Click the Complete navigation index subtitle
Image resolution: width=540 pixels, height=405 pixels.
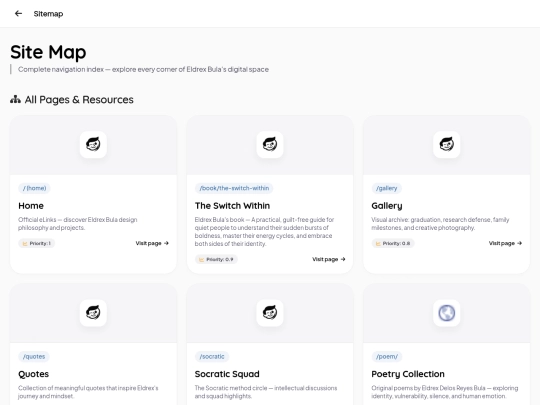tap(143, 69)
